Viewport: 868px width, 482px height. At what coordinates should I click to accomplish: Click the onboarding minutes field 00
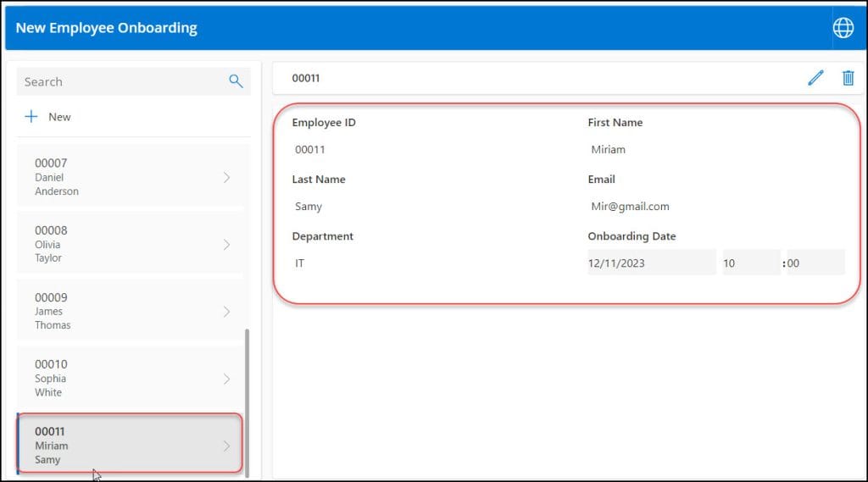[x=815, y=263]
